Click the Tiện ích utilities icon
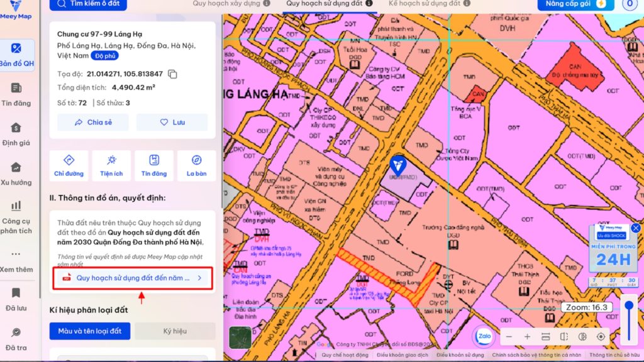 [x=111, y=166]
